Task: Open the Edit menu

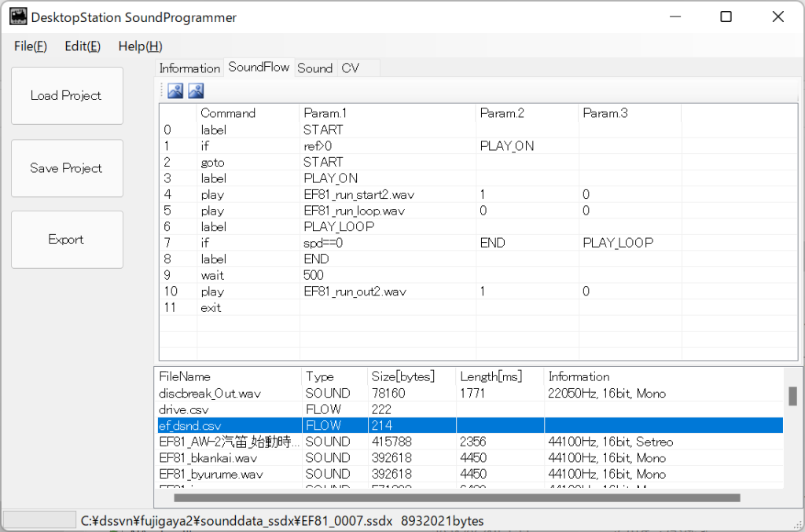Action: coord(83,46)
